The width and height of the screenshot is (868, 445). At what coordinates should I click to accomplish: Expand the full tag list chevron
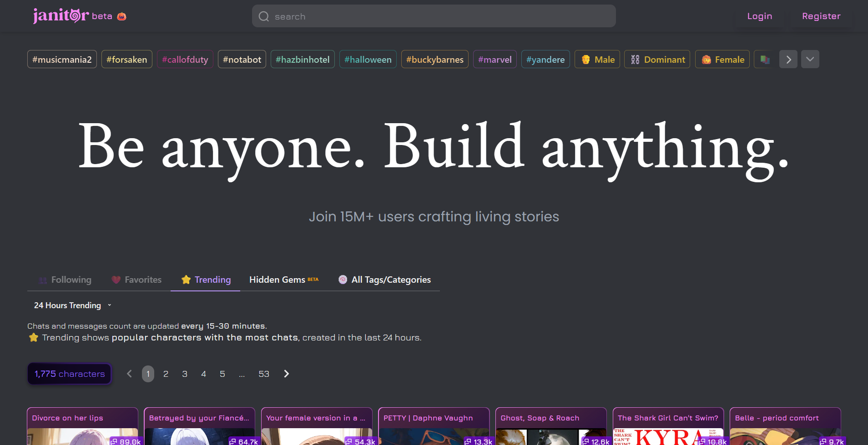tap(810, 60)
